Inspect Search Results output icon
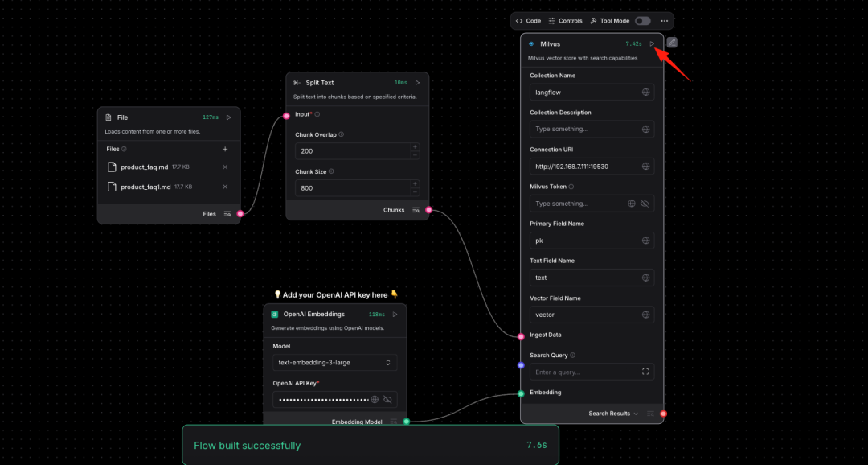The image size is (868, 465). click(x=650, y=414)
